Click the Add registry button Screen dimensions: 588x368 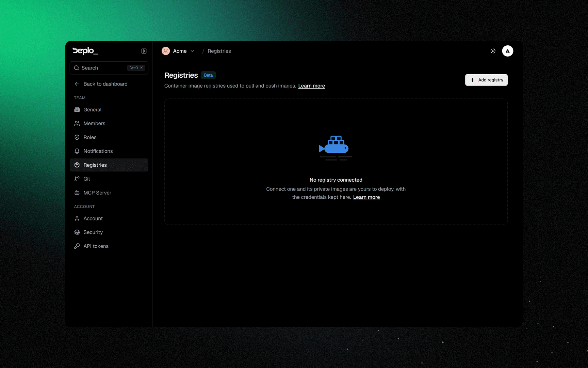486,80
